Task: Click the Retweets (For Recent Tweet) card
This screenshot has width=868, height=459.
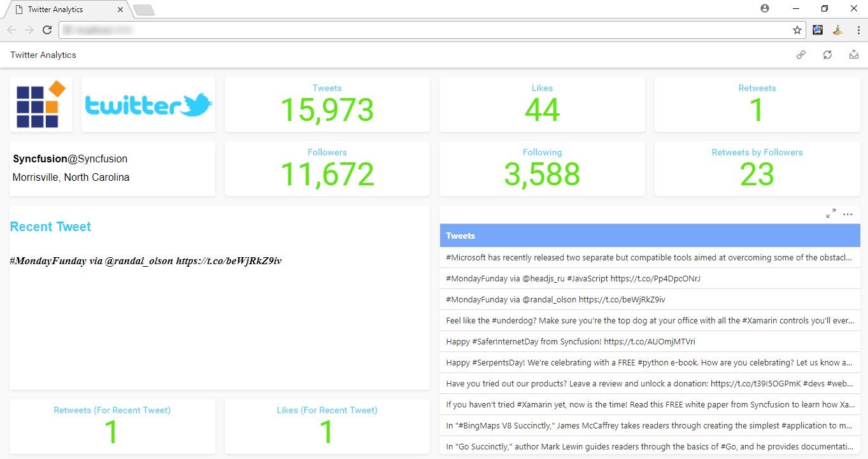Action: (x=112, y=427)
